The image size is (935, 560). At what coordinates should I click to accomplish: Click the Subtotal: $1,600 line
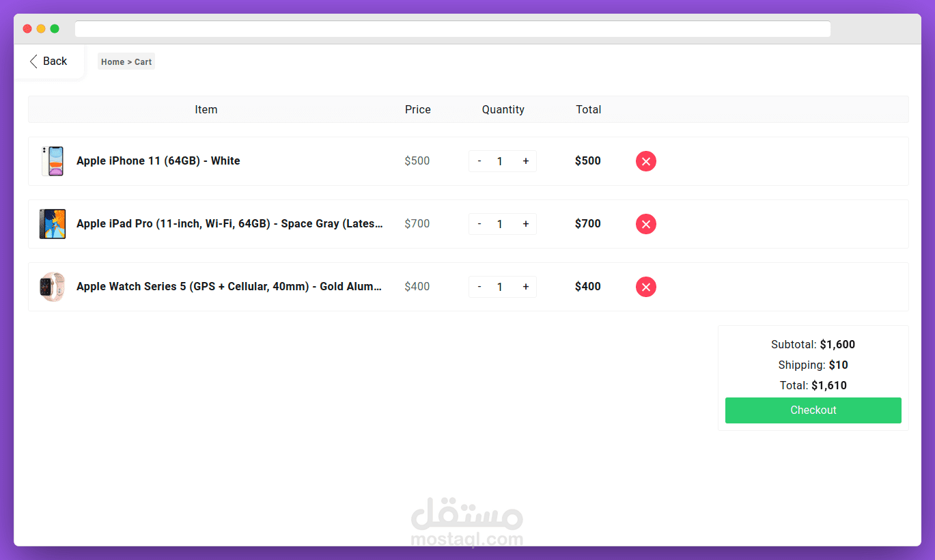[x=813, y=345]
